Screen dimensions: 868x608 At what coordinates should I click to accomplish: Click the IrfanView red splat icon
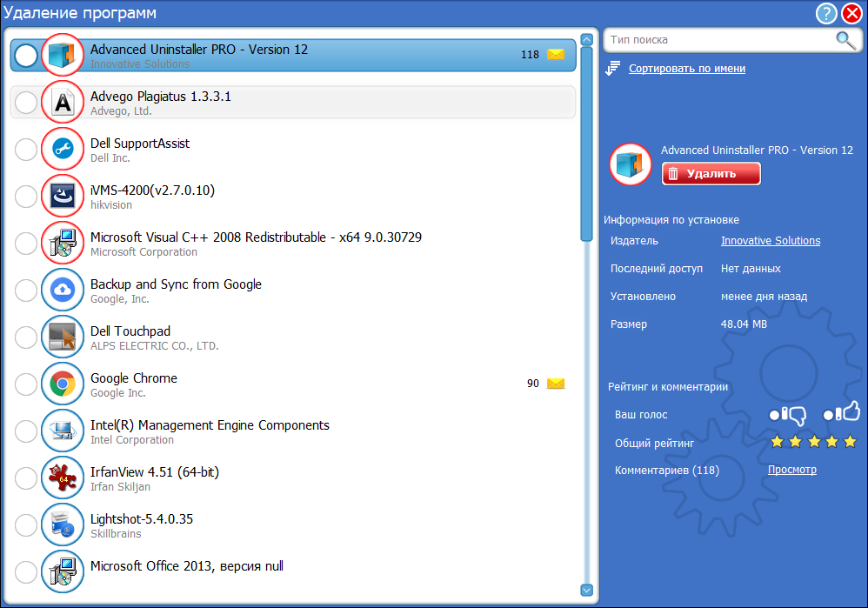coord(63,478)
